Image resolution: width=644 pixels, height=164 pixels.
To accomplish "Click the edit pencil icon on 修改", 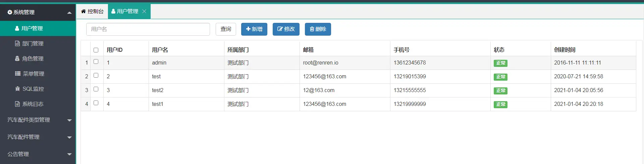I will click(280, 29).
